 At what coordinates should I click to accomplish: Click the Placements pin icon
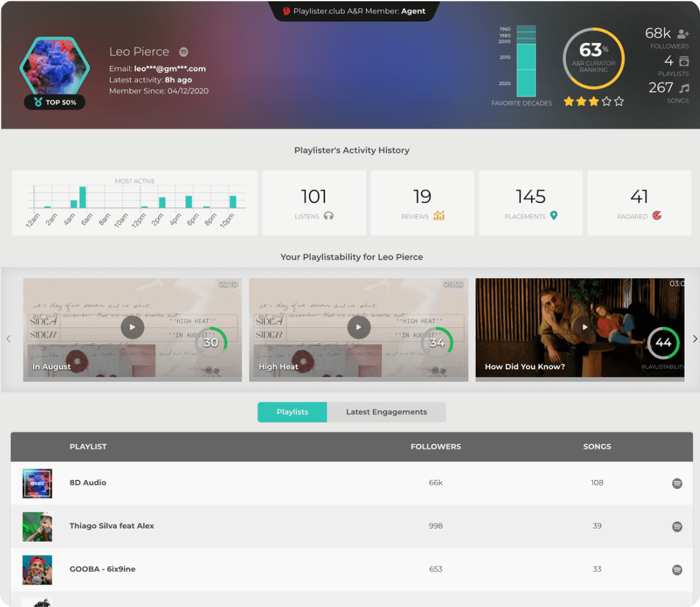(x=554, y=215)
